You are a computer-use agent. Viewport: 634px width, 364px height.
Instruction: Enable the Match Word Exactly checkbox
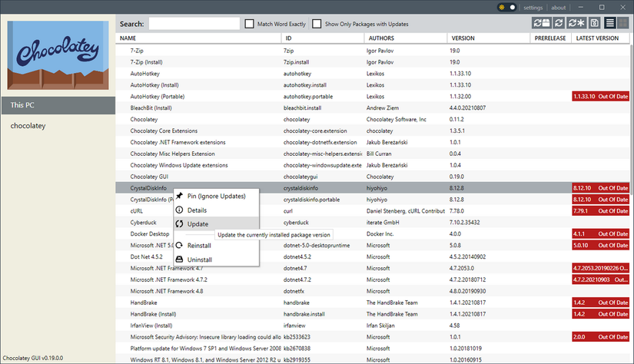(x=250, y=24)
